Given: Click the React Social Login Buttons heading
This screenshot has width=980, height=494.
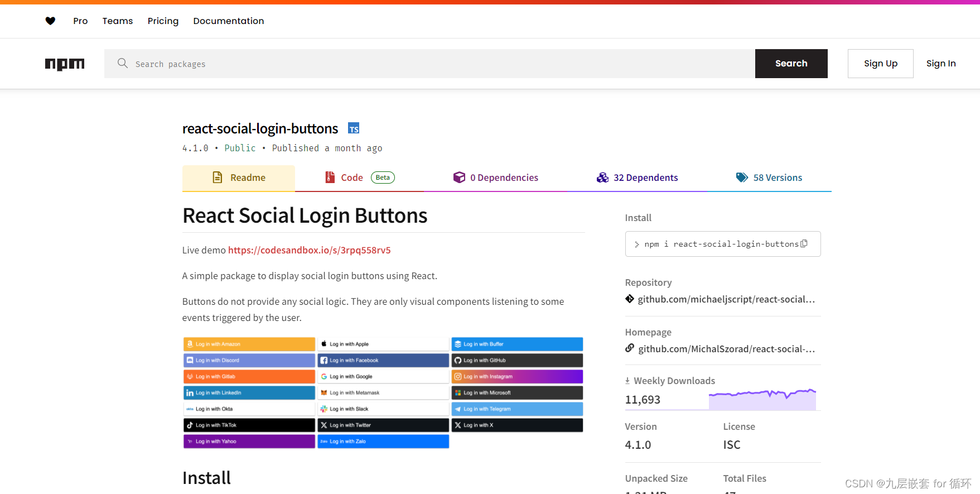Looking at the screenshot, I should (x=305, y=215).
